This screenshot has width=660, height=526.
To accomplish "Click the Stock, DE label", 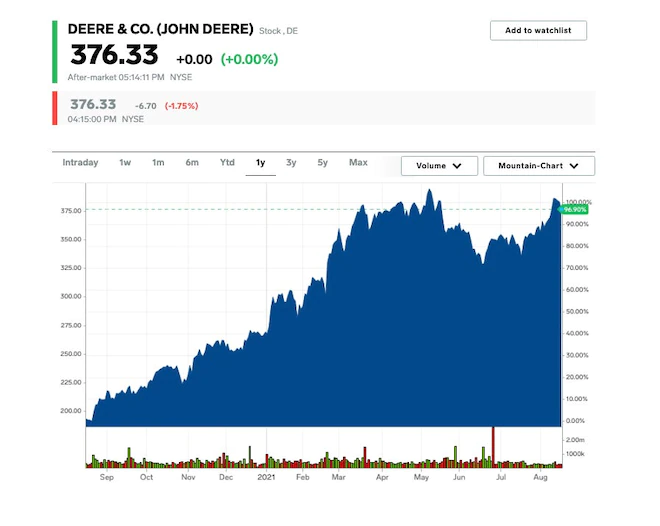I will click(278, 31).
